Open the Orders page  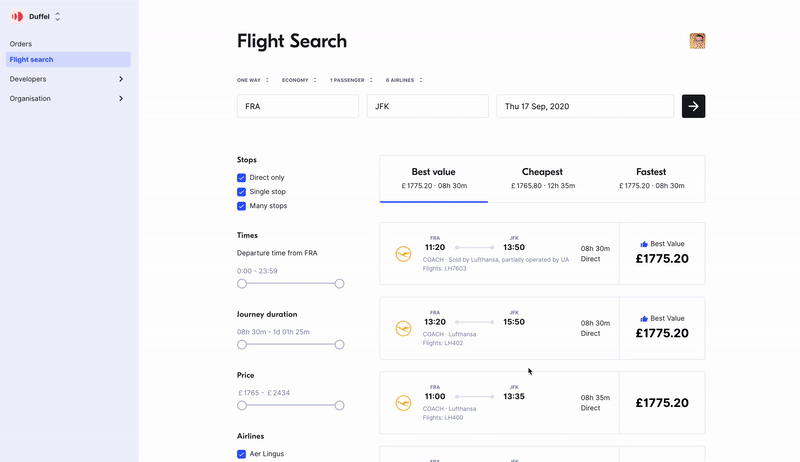click(x=20, y=44)
